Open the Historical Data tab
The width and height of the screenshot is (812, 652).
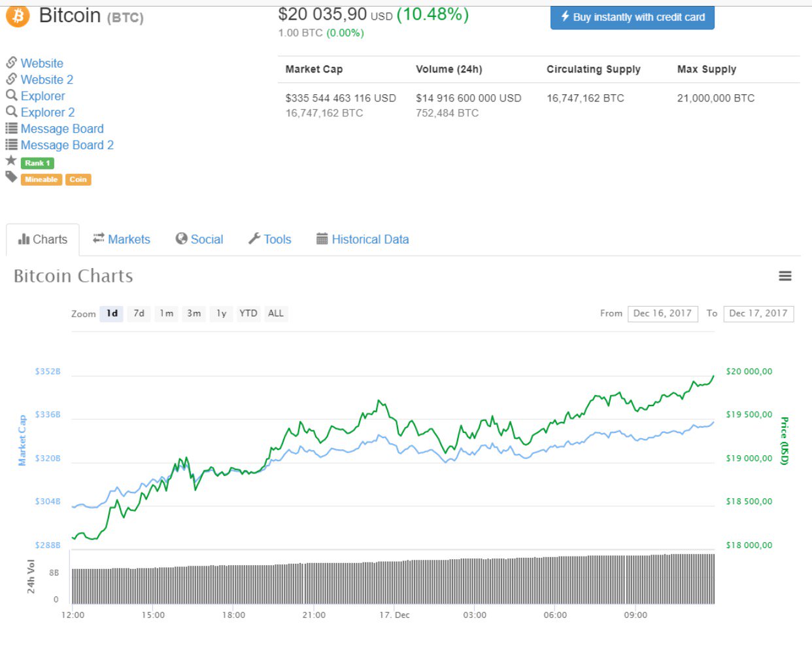tap(363, 239)
